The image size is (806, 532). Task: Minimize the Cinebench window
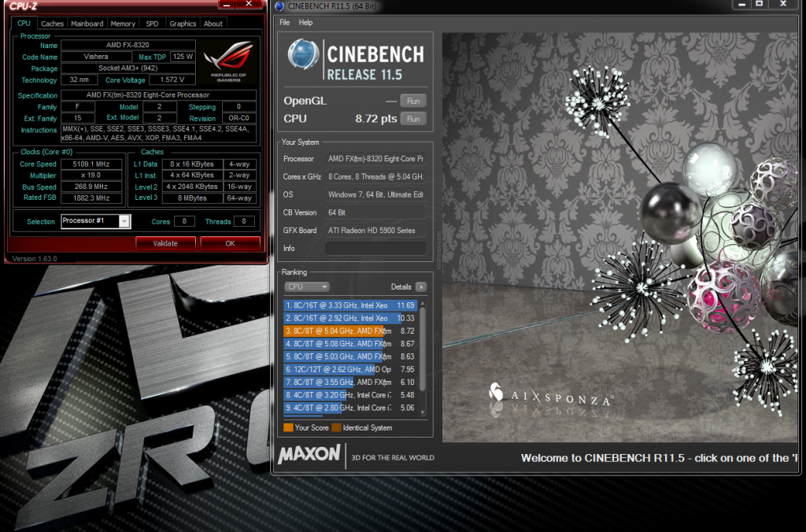pos(741,4)
